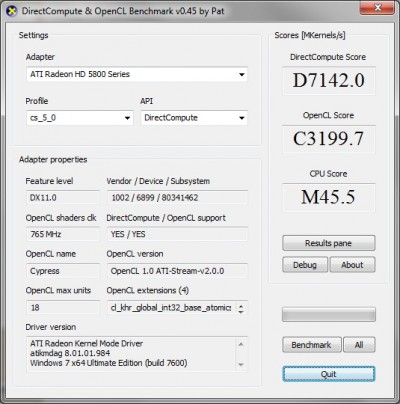This screenshot has width=400, height=404.
Task: Open the Adapter dropdown list
Action: [x=137, y=74]
